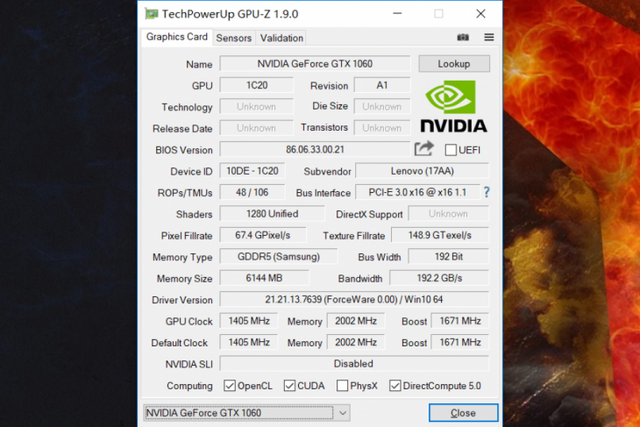The width and height of the screenshot is (640, 427).
Task: Click Texture Fillrate value 148.9 GTexel/s
Action: pos(440,235)
